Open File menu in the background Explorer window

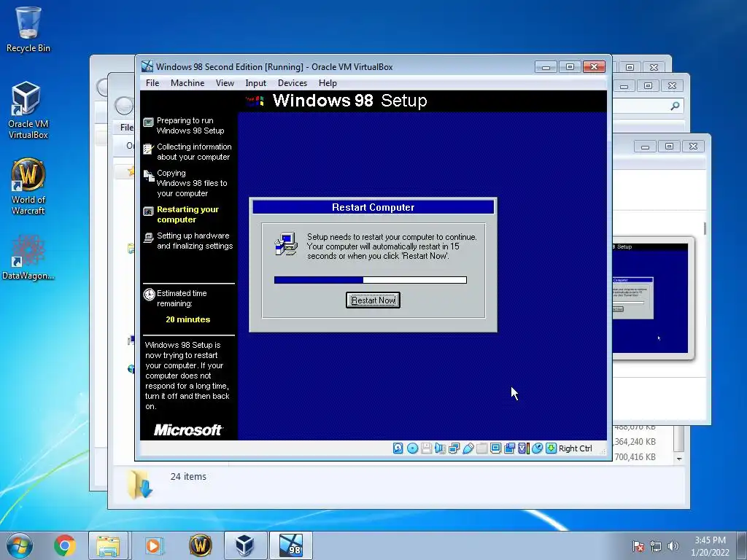point(127,127)
